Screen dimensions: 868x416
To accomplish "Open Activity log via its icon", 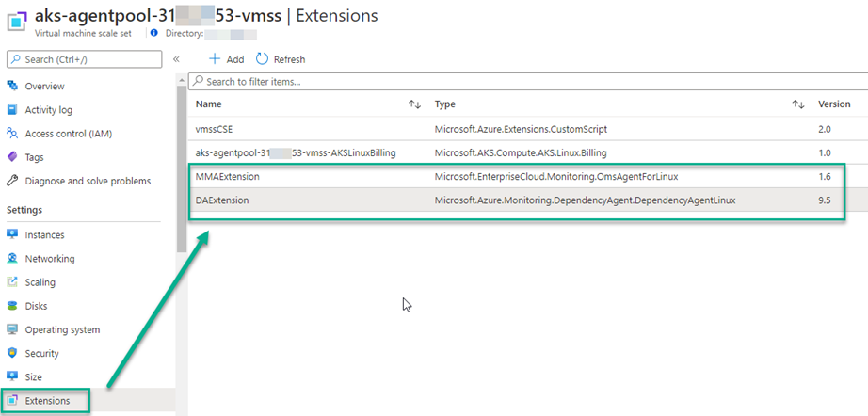I will (12, 109).
